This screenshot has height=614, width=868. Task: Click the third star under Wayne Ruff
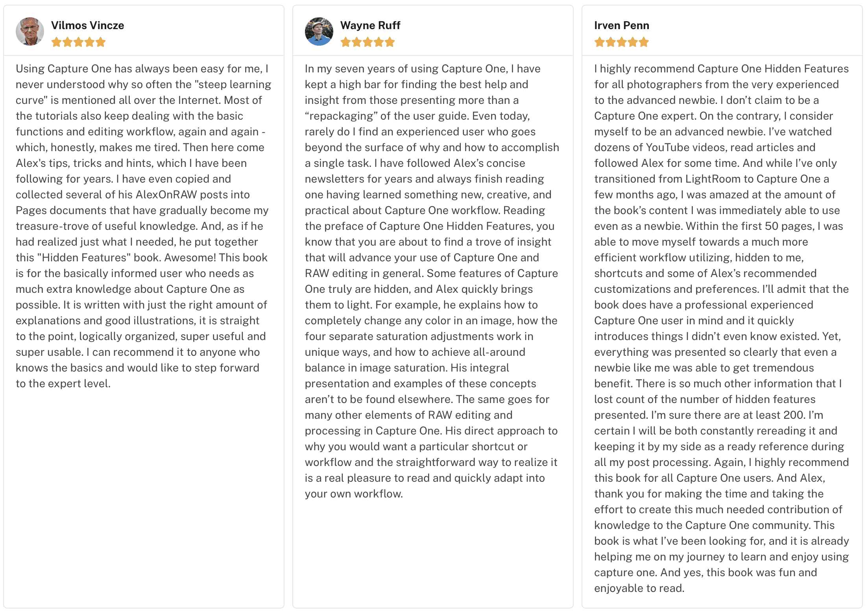pyautogui.click(x=368, y=42)
